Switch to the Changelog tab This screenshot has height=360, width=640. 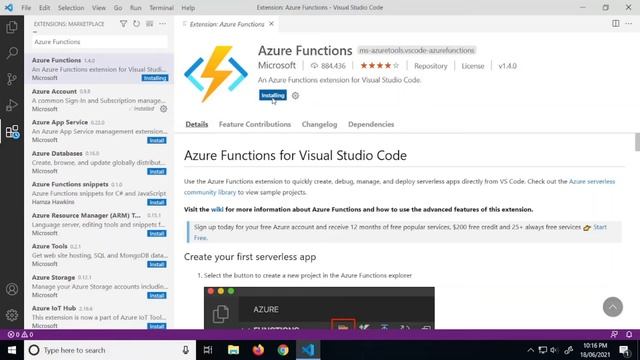tap(320, 124)
